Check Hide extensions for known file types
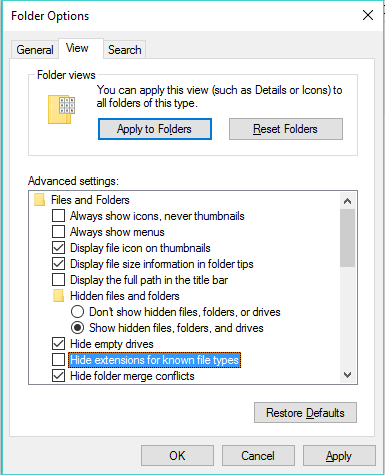Screen dimensions: 385x475 [58, 360]
